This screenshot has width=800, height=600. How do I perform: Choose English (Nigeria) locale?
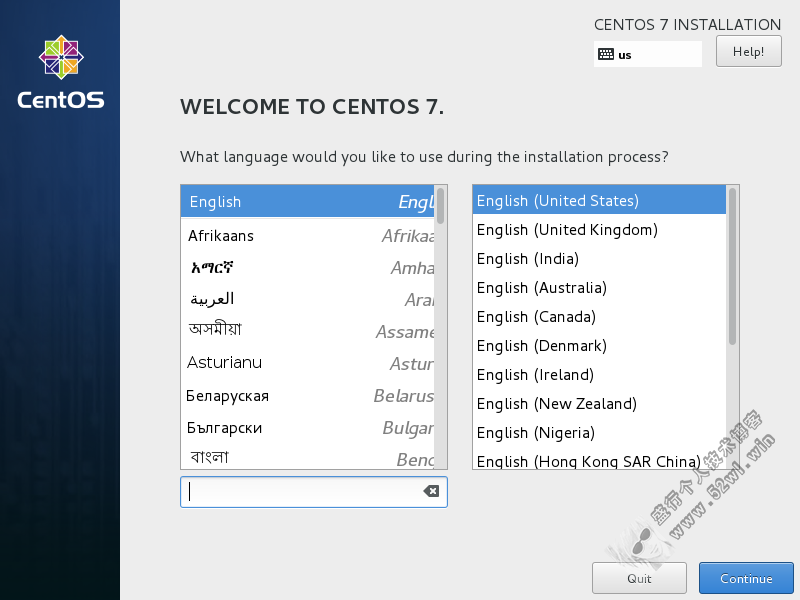pyautogui.click(x=599, y=433)
